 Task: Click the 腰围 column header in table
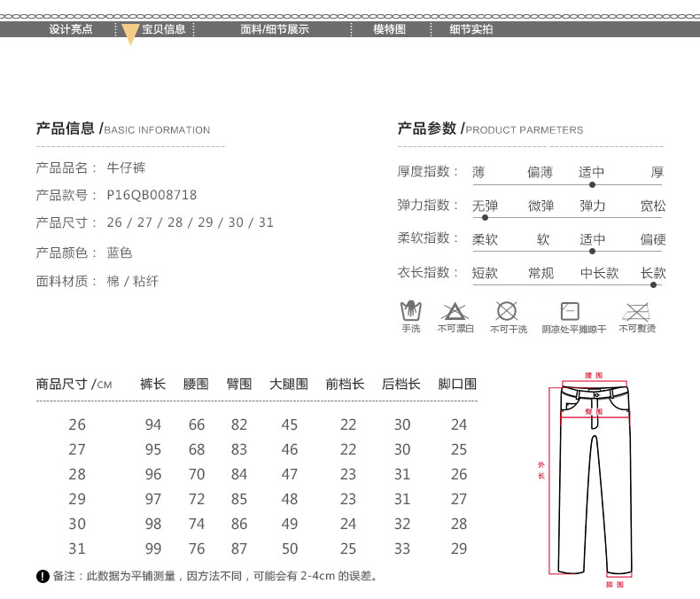196,384
